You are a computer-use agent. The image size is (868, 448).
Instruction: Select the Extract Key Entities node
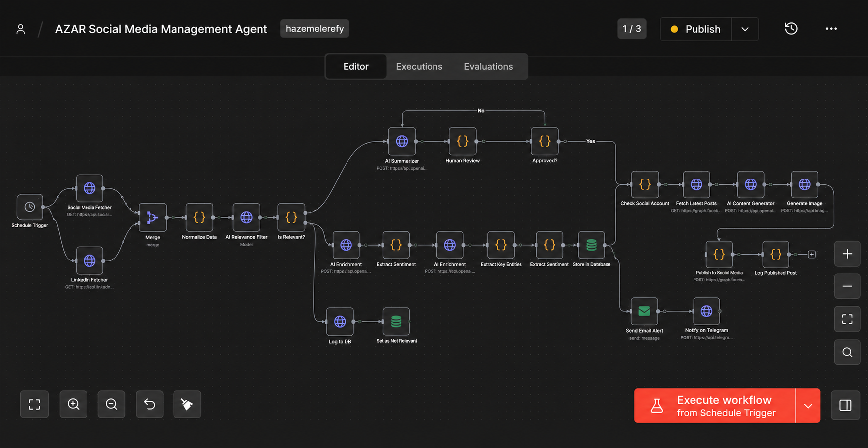pyautogui.click(x=501, y=245)
